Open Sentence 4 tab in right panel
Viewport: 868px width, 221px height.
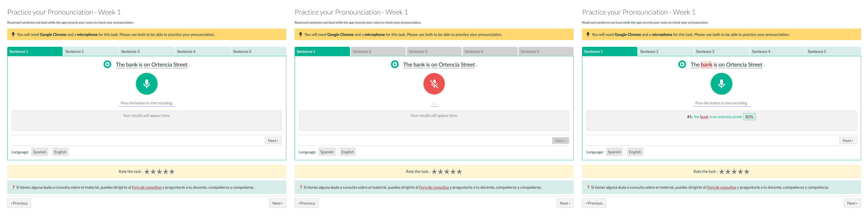tap(777, 51)
